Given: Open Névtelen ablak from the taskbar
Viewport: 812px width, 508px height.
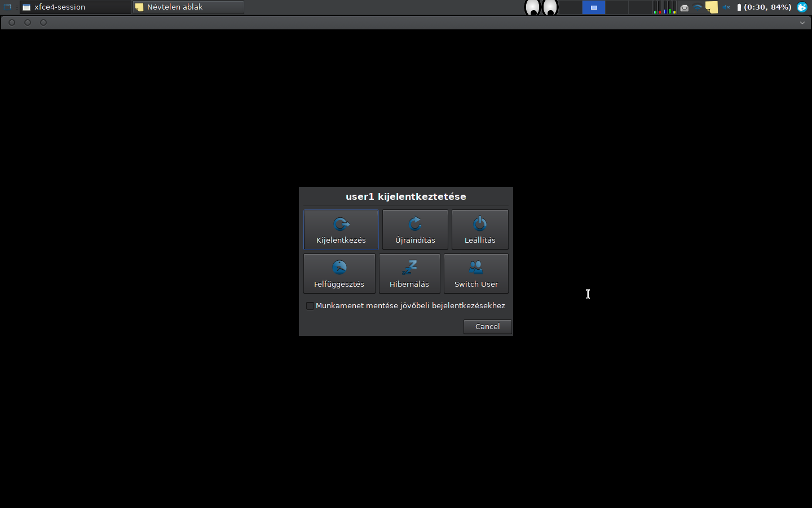Looking at the screenshot, I should [x=188, y=7].
